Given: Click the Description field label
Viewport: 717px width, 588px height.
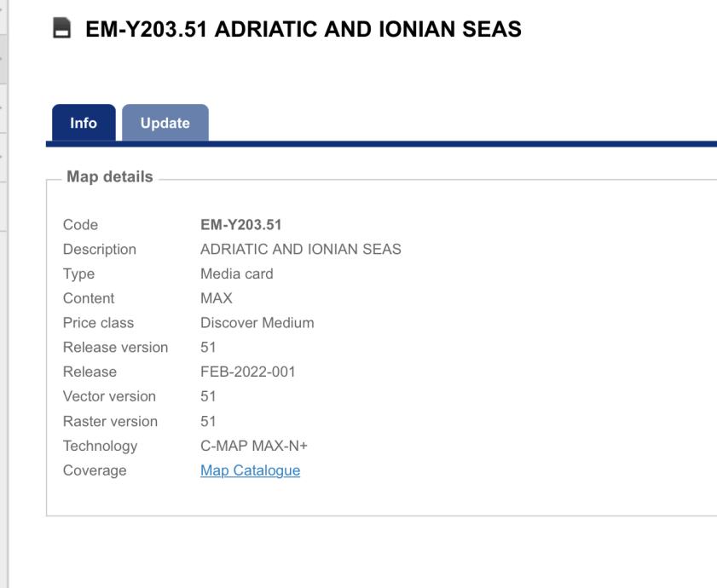Looking at the screenshot, I should [x=99, y=250].
